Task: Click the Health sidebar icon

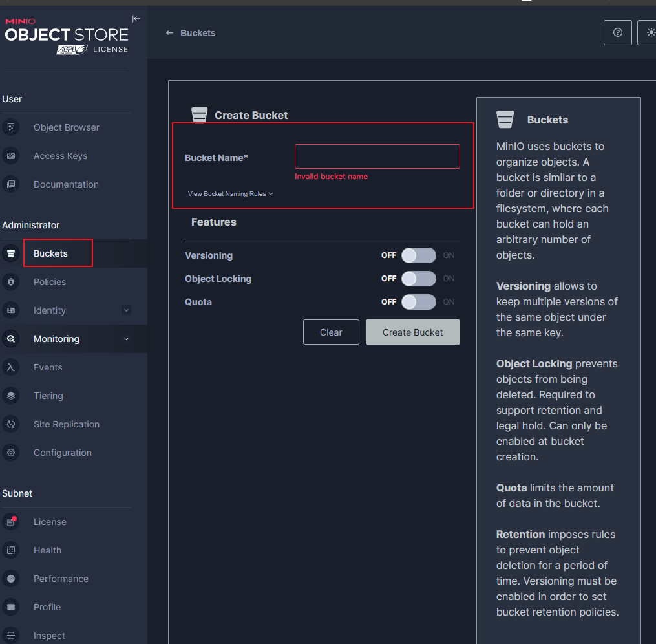Action: [11, 550]
